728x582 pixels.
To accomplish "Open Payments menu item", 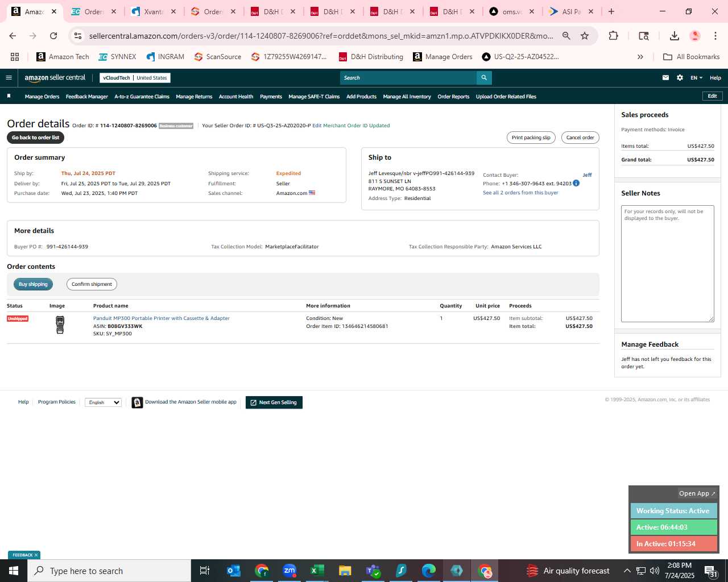I will 271,97.
